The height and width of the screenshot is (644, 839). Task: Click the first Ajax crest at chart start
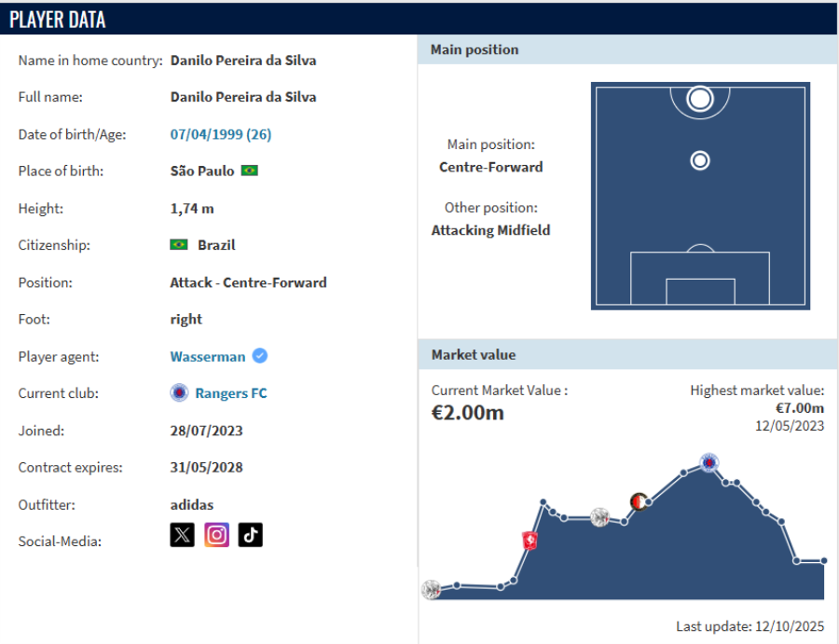pos(431,589)
